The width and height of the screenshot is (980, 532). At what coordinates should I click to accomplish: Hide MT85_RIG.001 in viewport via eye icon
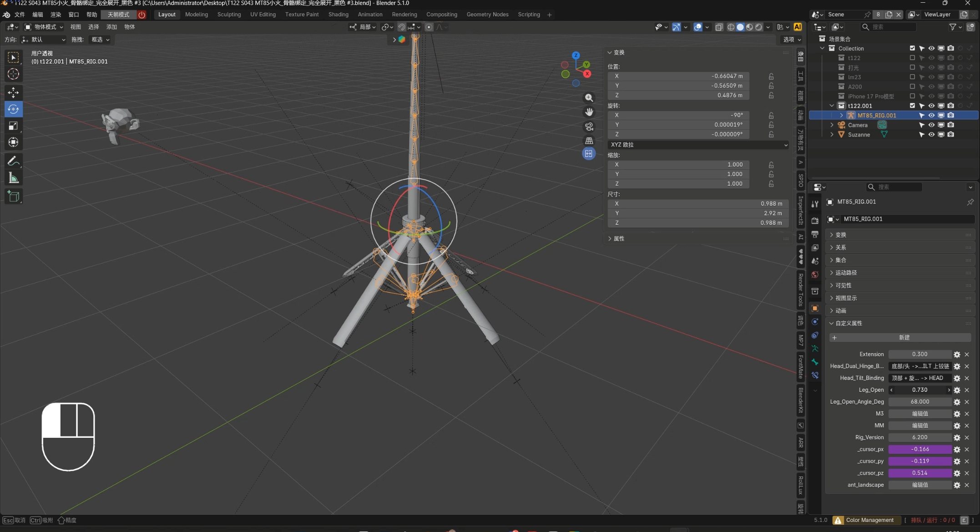[x=931, y=116]
